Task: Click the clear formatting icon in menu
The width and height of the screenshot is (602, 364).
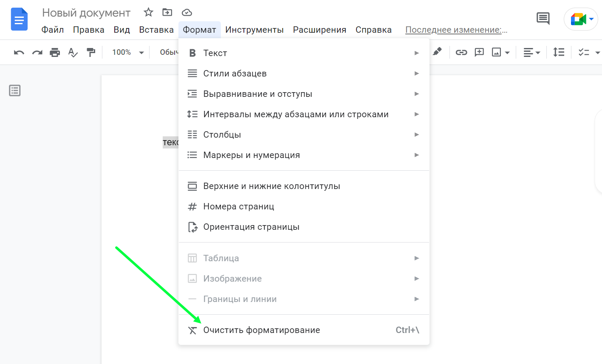Action: pos(192,330)
